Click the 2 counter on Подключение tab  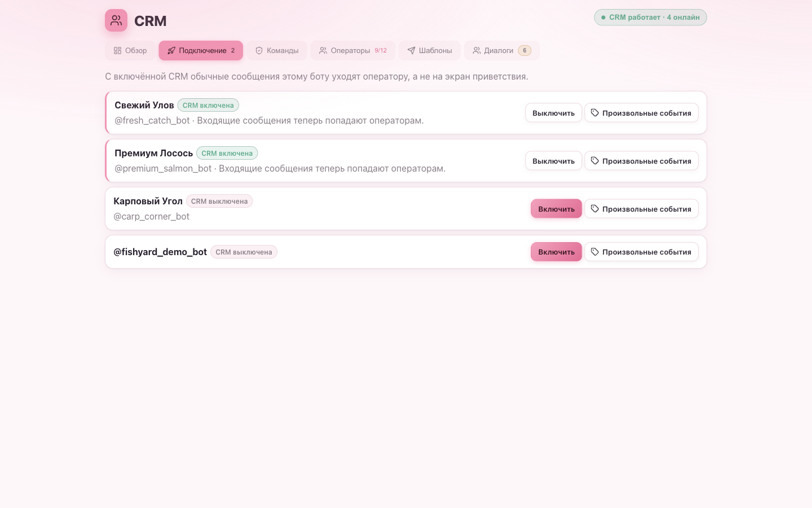(x=233, y=51)
